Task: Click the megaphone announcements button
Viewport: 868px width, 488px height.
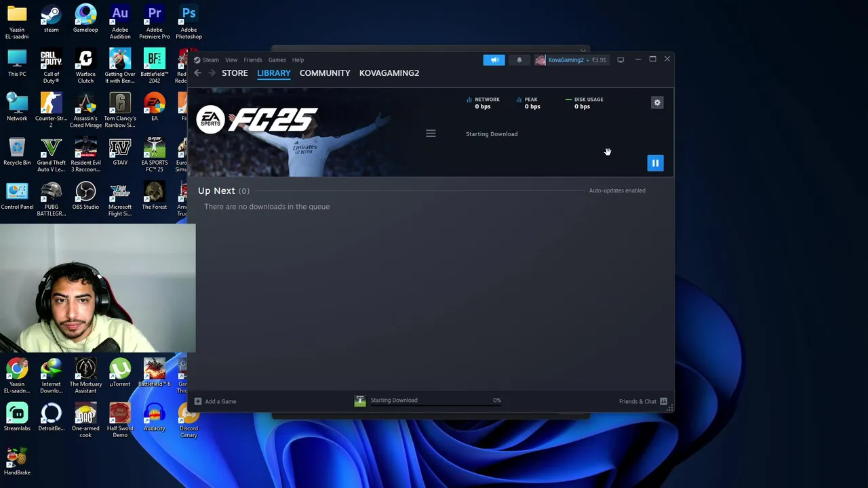Action: click(x=494, y=60)
